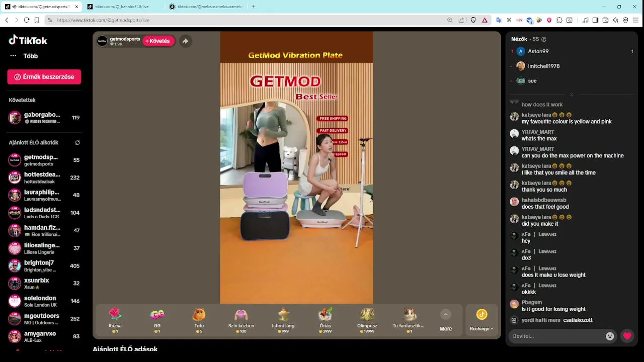This screenshot has height=362, width=644.
Task: Select ladsndadst... live channel avatar
Action: pos(15,213)
